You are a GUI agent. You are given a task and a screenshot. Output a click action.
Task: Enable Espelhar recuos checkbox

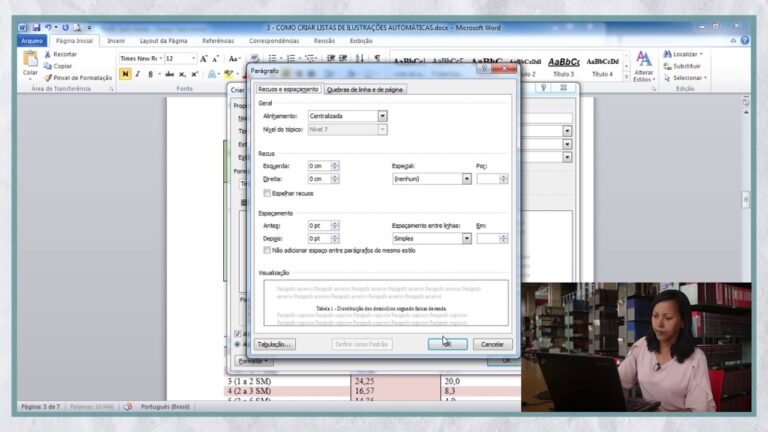tap(267, 193)
